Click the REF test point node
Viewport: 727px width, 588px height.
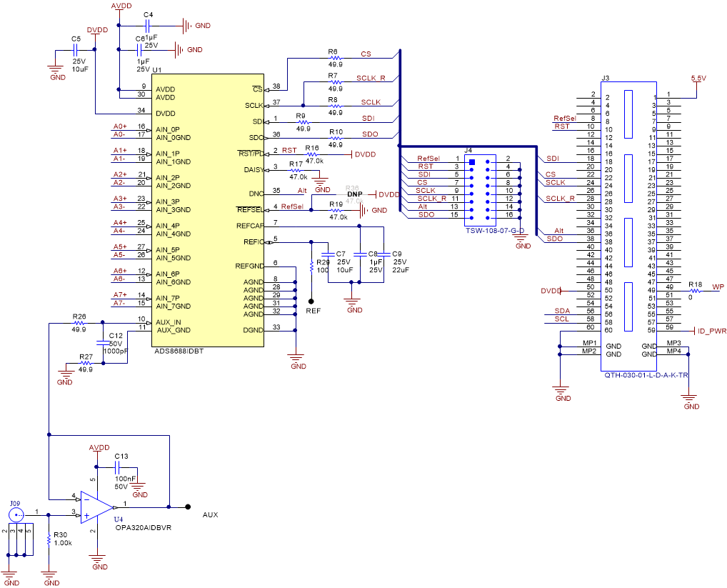312,300
